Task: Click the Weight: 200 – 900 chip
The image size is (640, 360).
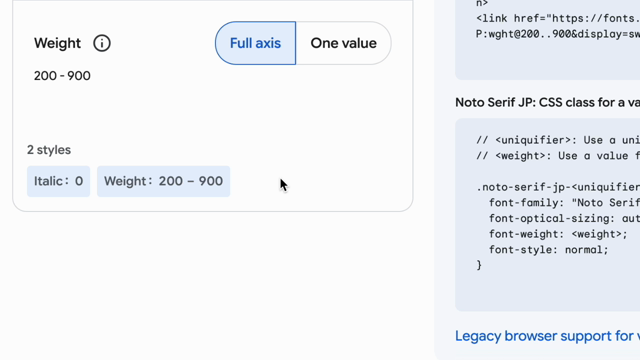Action: point(163,181)
